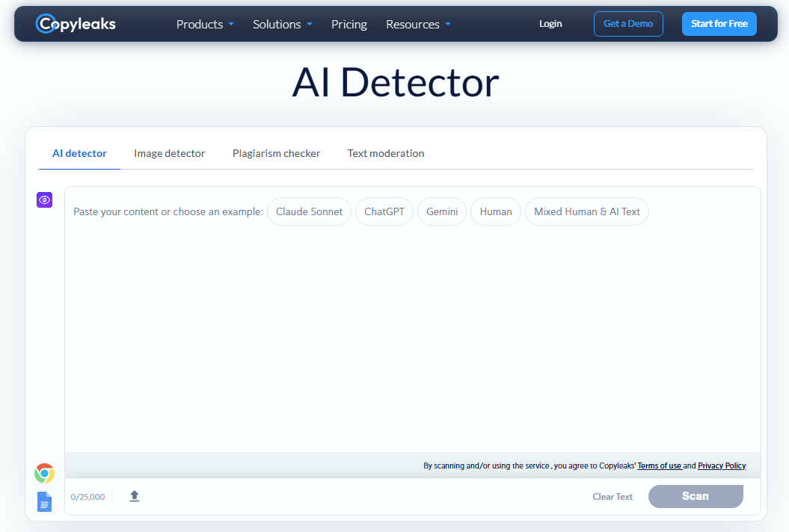Click Clear Text

click(613, 497)
